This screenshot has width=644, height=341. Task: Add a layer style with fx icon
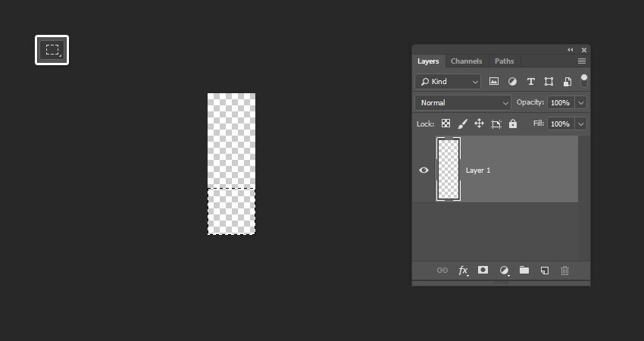(463, 271)
